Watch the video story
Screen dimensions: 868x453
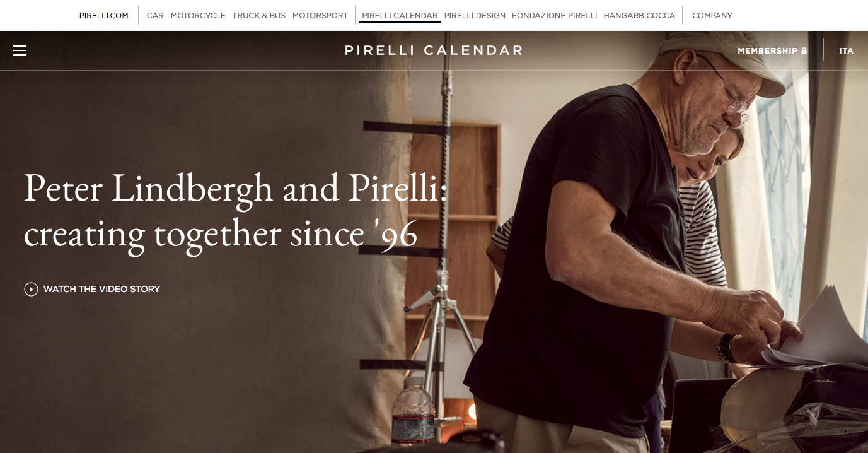[92, 289]
